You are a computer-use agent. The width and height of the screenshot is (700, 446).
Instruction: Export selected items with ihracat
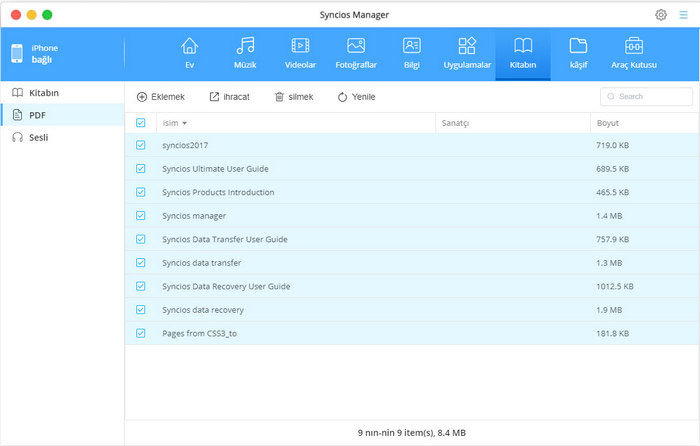click(x=229, y=97)
